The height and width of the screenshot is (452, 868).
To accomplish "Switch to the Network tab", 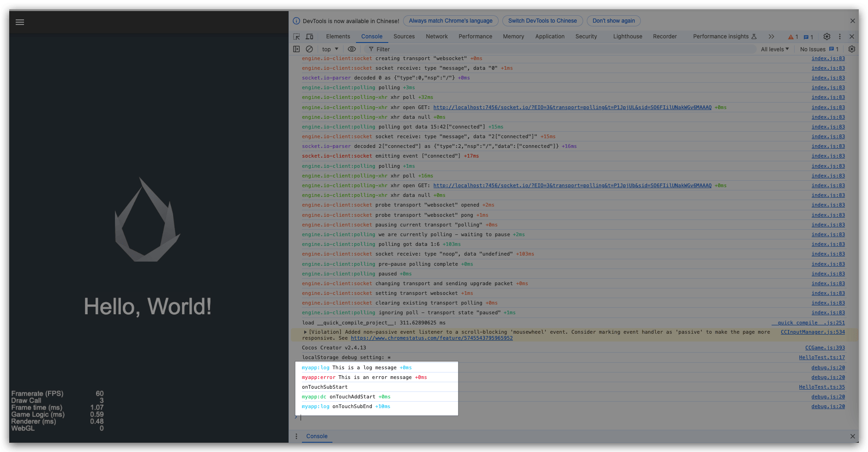I will tap(437, 37).
